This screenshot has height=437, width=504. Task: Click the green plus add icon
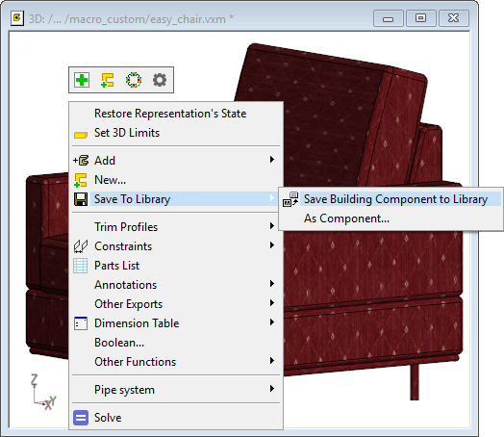coord(82,80)
